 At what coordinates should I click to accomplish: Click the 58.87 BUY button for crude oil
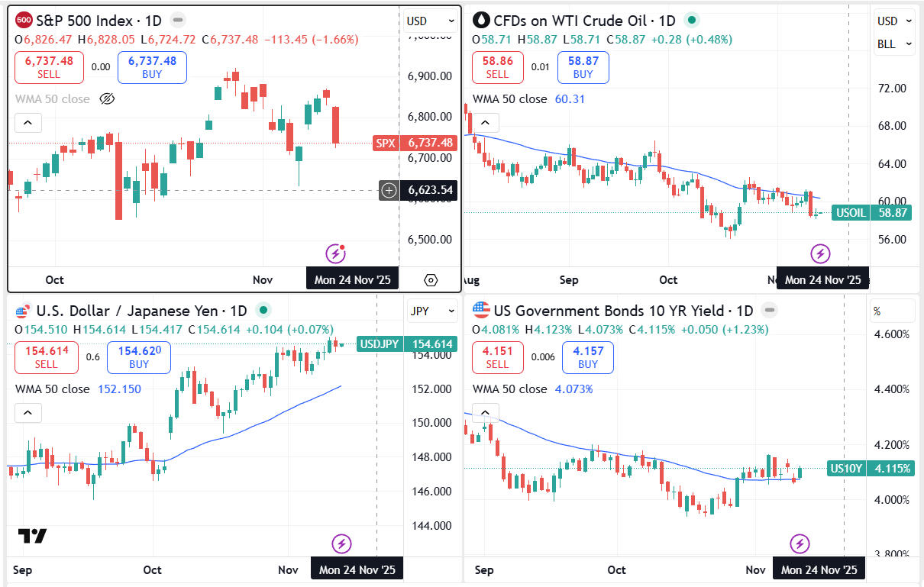click(583, 67)
